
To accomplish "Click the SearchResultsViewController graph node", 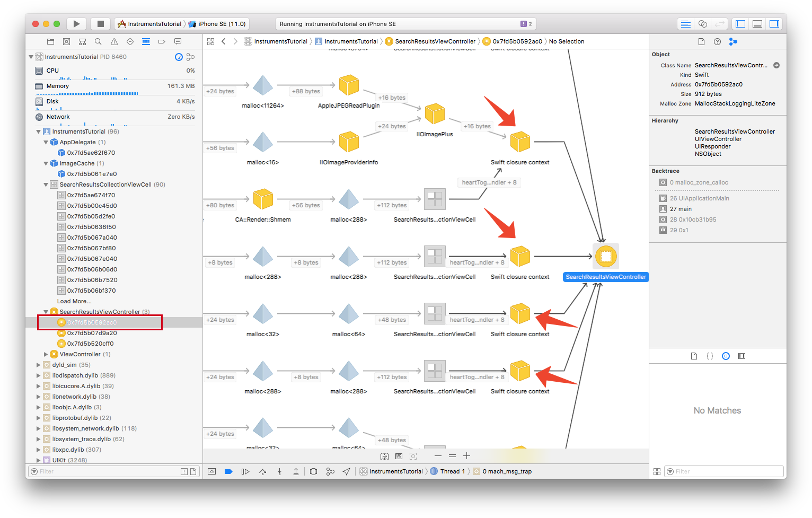I will [x=606, y=256].
